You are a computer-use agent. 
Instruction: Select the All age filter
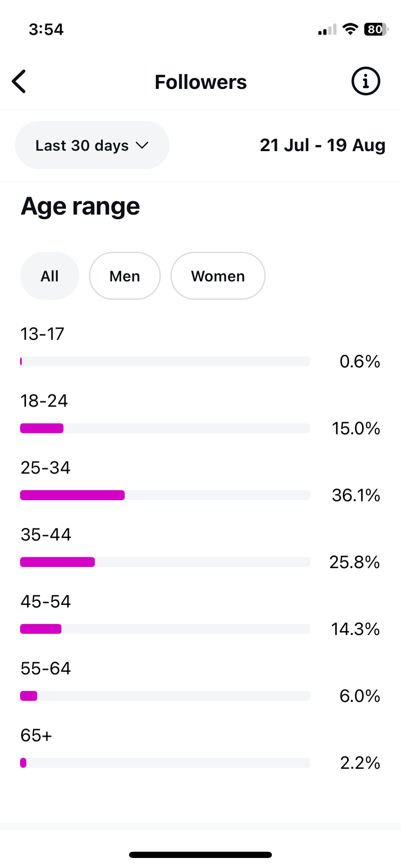pos(50,276)
